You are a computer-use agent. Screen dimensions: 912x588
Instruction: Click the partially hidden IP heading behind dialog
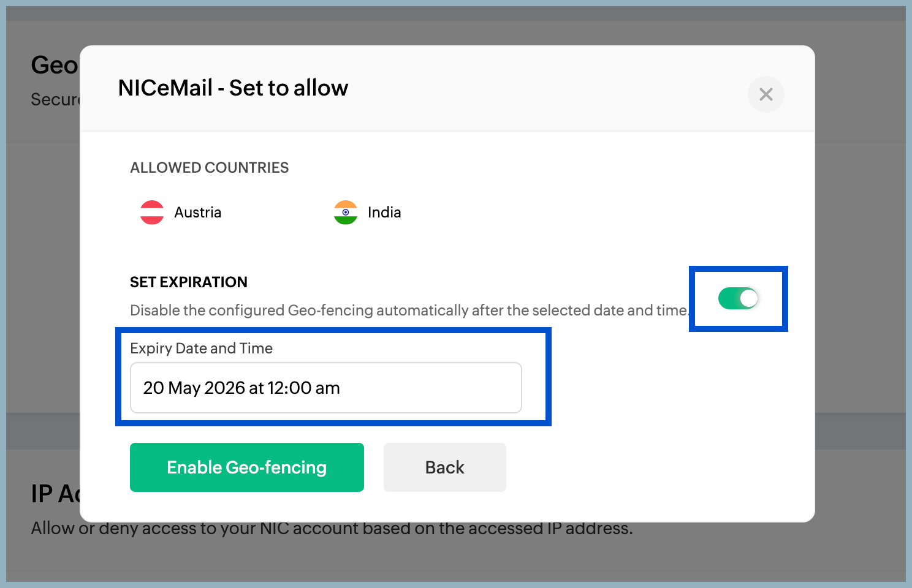click(x=54, y=494)
